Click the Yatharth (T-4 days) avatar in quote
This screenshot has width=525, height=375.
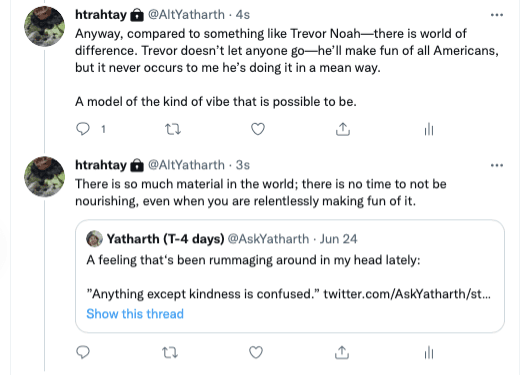(x=94, y=239)
